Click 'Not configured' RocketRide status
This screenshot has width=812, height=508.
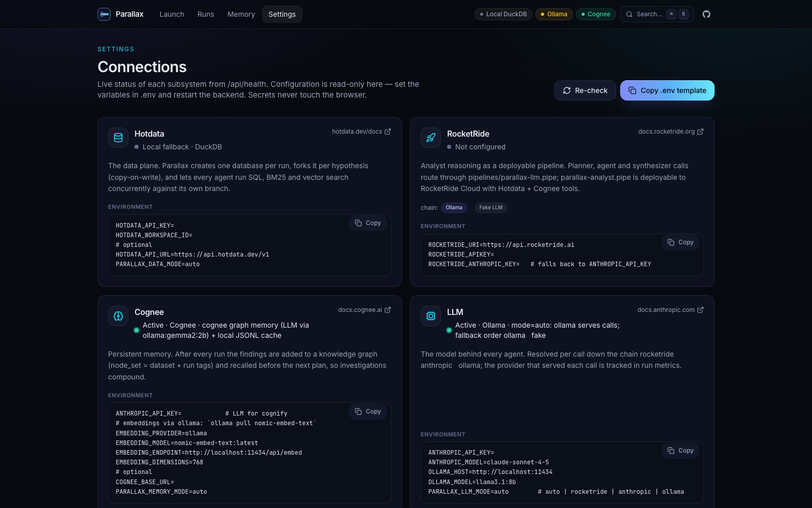click(480, 147)
